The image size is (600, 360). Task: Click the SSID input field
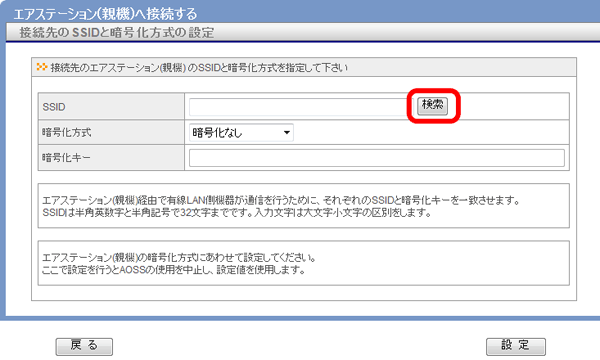pyautogui.click(x=301, y=107)
